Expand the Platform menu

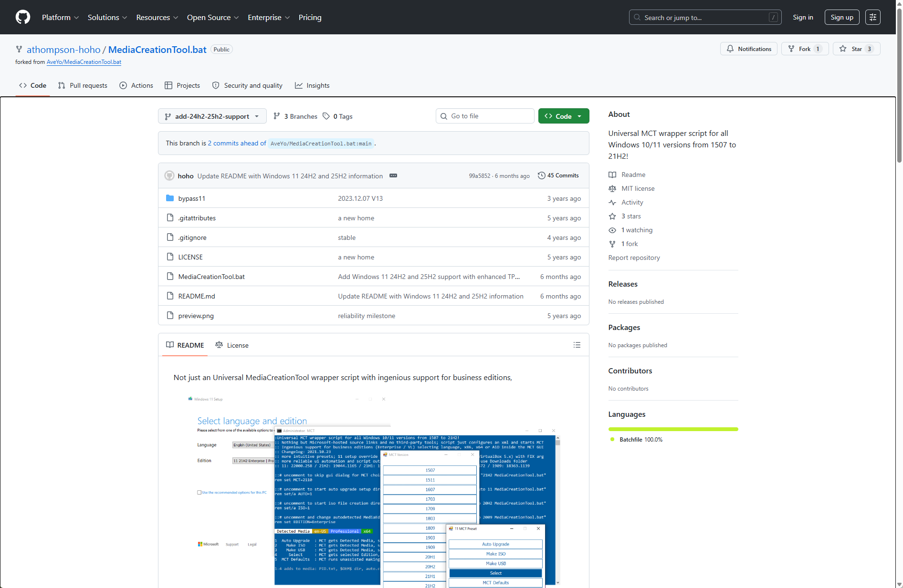coord(61,17)
